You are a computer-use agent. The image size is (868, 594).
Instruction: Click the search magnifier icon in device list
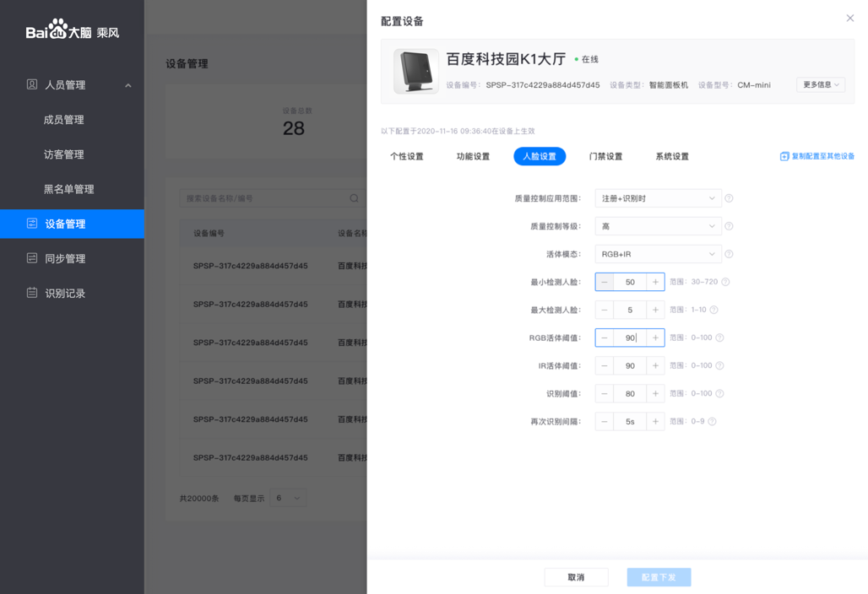tap(354, 198)
